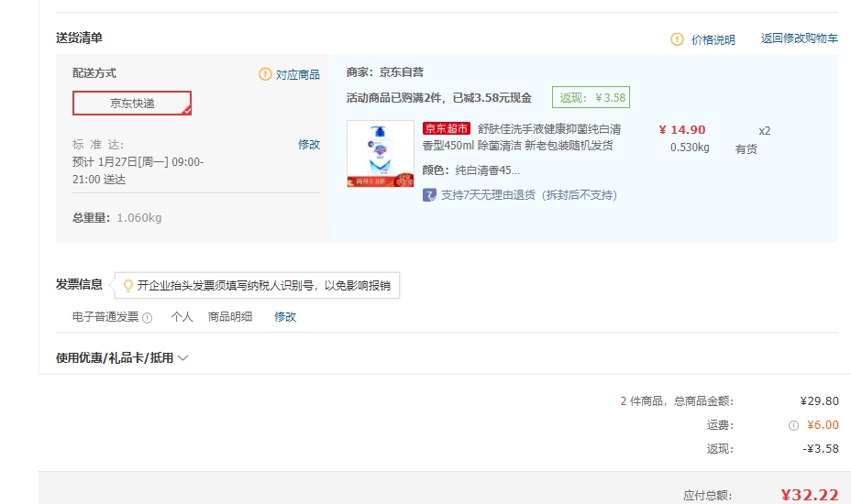The image size is (851, 504).
Task: Click the 个人 invoice title text
Action: click(x=182, y=317)
